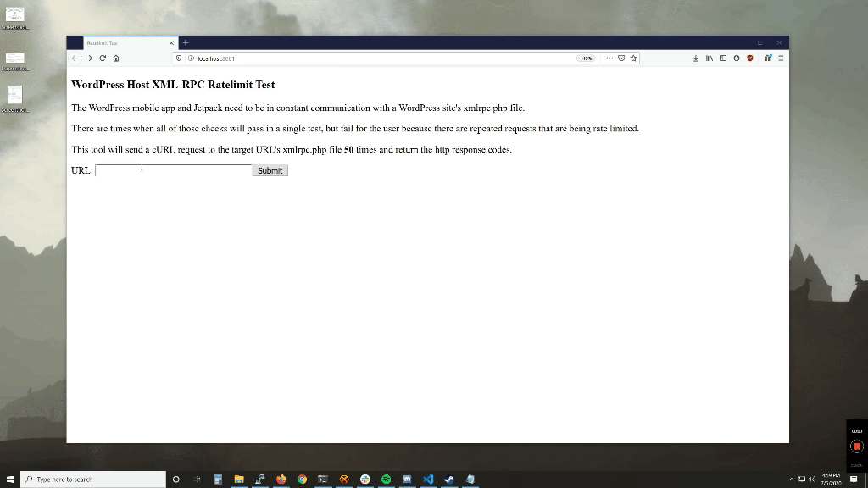Open Spotify from the taskbar
The width and height of the screenshot is (868, 488).
coord(386,479)
